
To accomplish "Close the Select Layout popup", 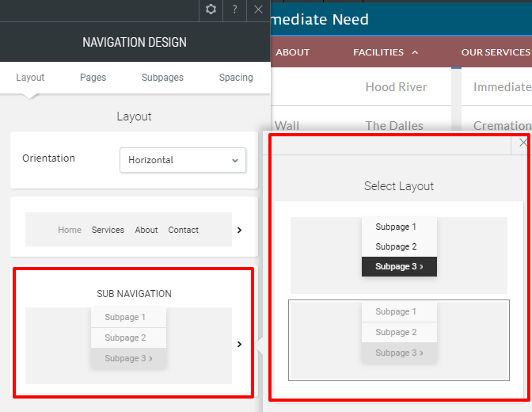I will [x=522, y=143].
